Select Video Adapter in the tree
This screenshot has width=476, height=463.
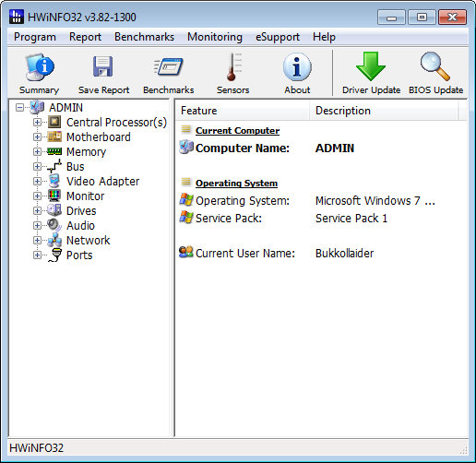[x=102, y=182]
